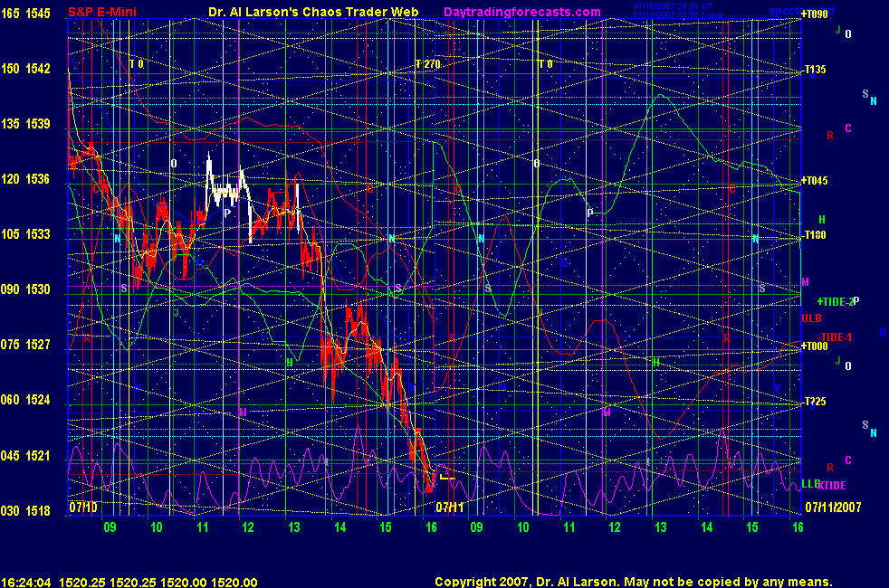Click the 105 1533 price axis label
Viewport: 889px width, 588px height.
[25, 234]
